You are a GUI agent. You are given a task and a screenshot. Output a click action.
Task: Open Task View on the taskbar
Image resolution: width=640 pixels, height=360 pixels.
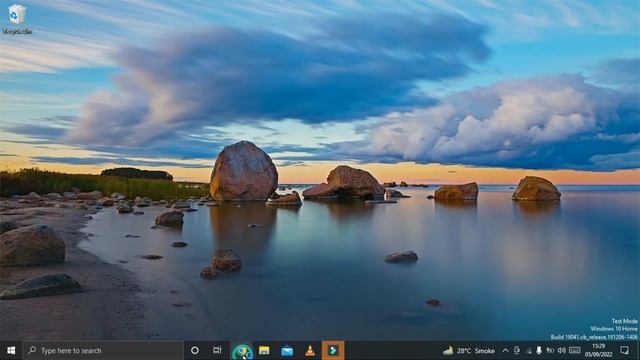point(217,351)
